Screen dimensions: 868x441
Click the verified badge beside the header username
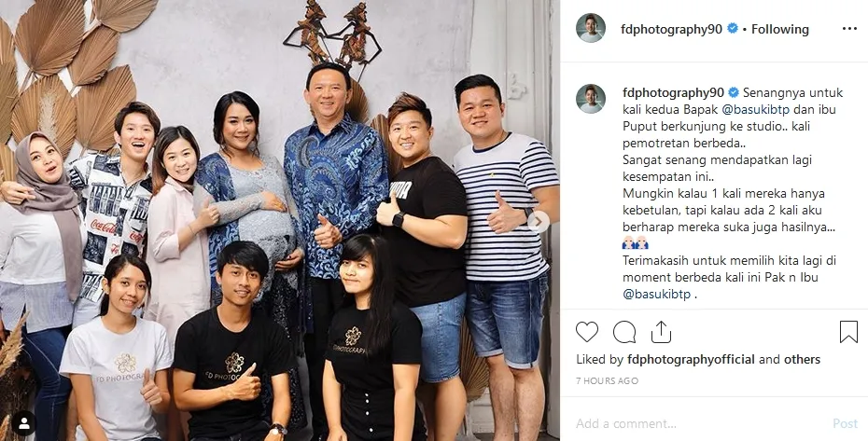click(x=732, y=29)
